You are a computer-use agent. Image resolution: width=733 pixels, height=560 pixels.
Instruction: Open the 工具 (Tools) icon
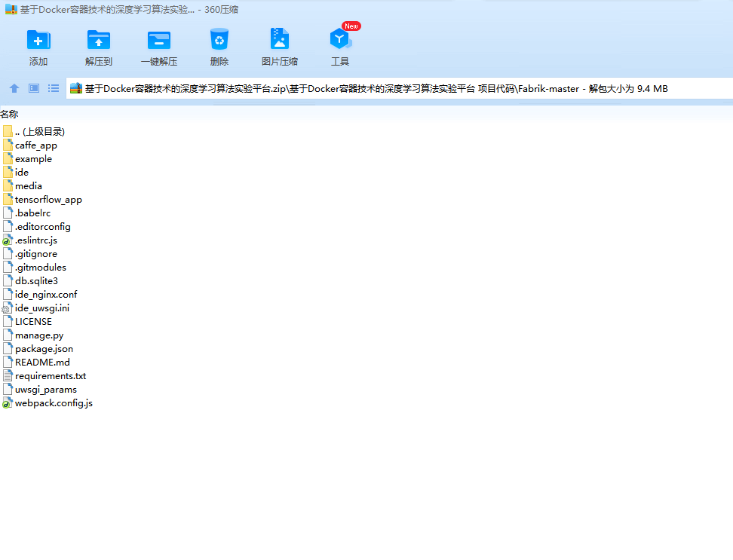coord(340,39)
